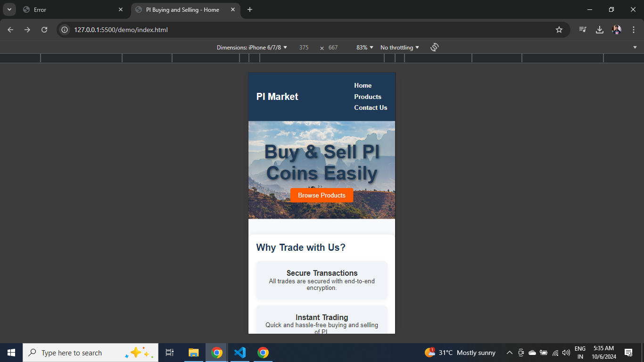Open the No throttling dropdown

pyautogui.click(x=400, y=48)
